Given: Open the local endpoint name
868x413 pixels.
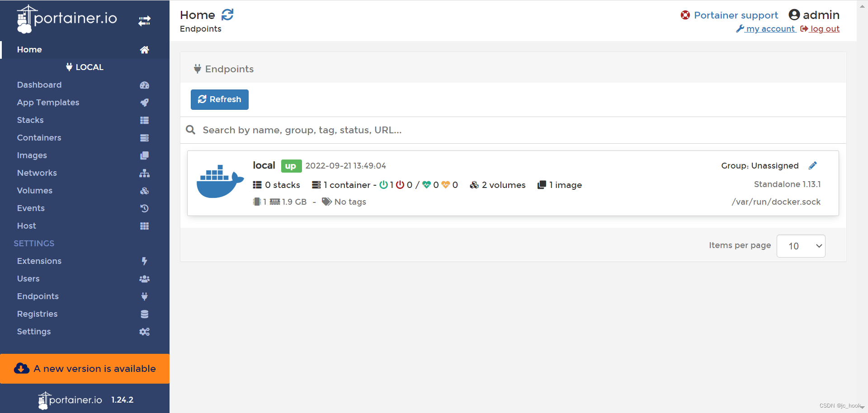Looking at the screenshot, I should point(264,165).
